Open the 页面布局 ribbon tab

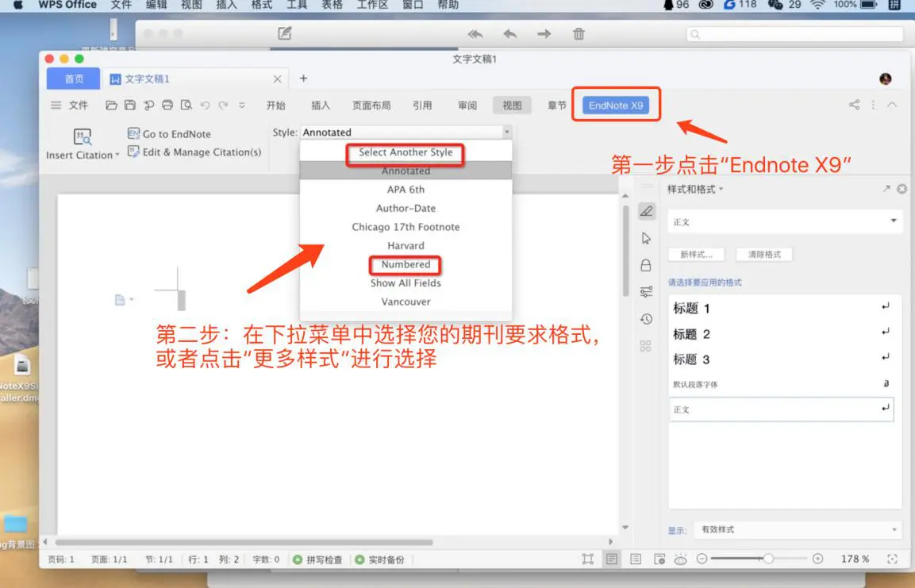(371, 106)
